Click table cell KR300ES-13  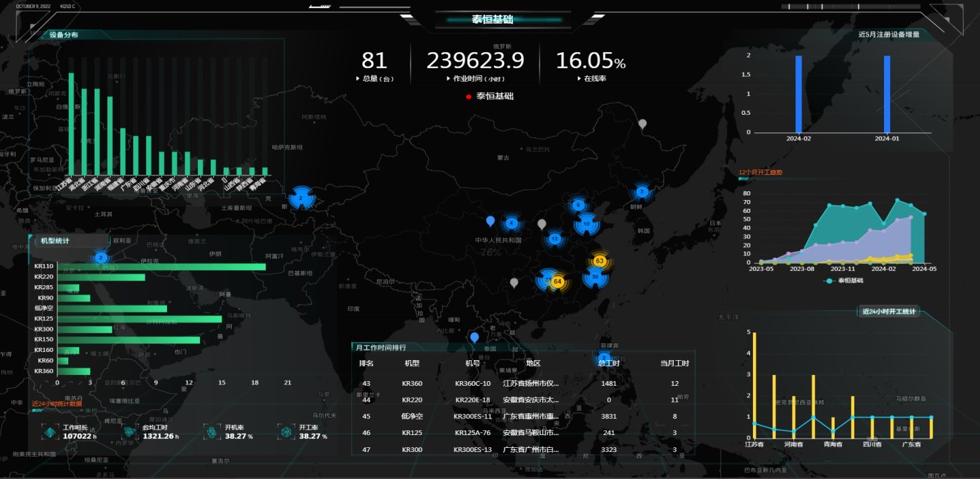pyautogui.click(x=473, y=449)
